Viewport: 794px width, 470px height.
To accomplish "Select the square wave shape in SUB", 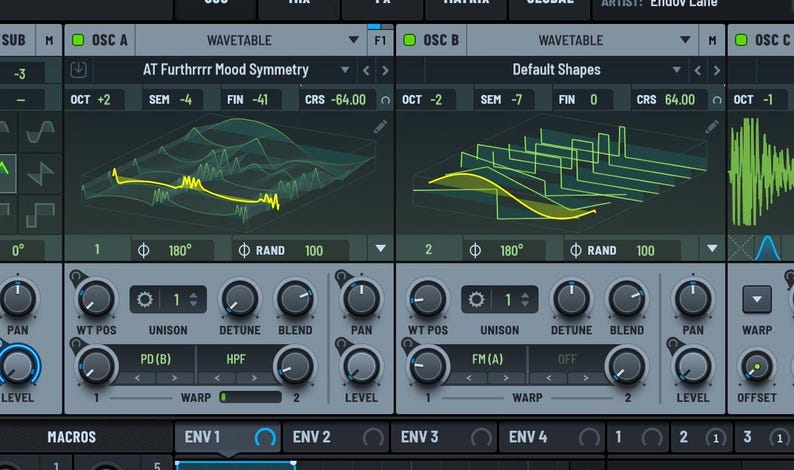I will (x=41, y=215).
